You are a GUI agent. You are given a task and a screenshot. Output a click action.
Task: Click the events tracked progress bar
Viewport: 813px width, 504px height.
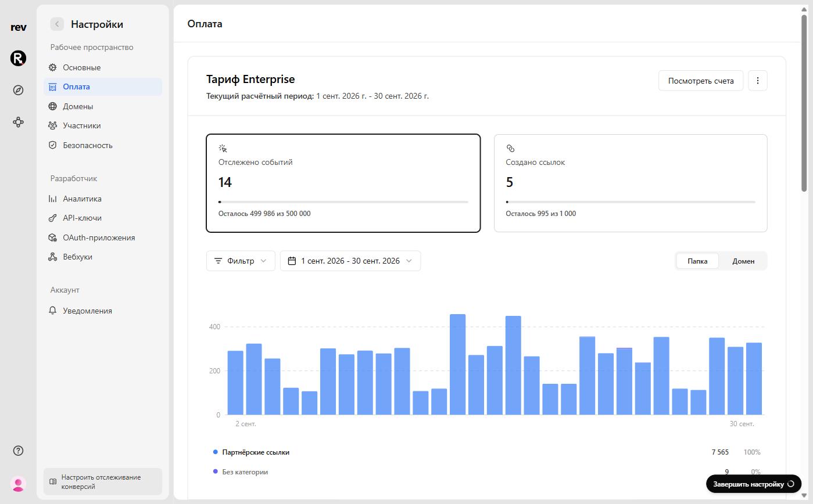point(343,202)
